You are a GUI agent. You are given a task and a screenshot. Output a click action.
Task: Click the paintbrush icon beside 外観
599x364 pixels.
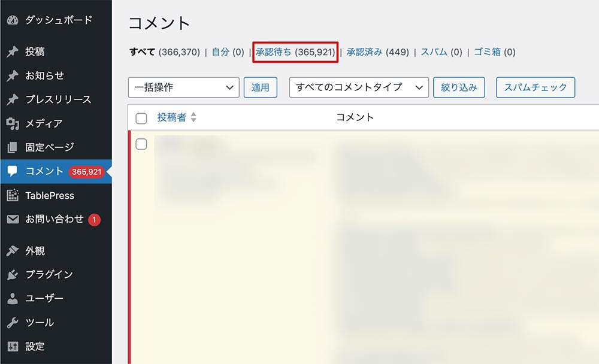(x=13, y=251)
